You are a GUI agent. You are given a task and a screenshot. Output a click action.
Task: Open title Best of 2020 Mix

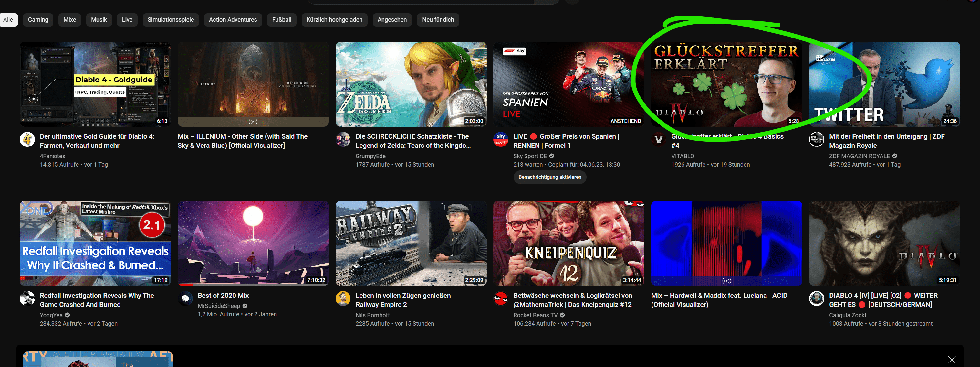pos(223,296)
